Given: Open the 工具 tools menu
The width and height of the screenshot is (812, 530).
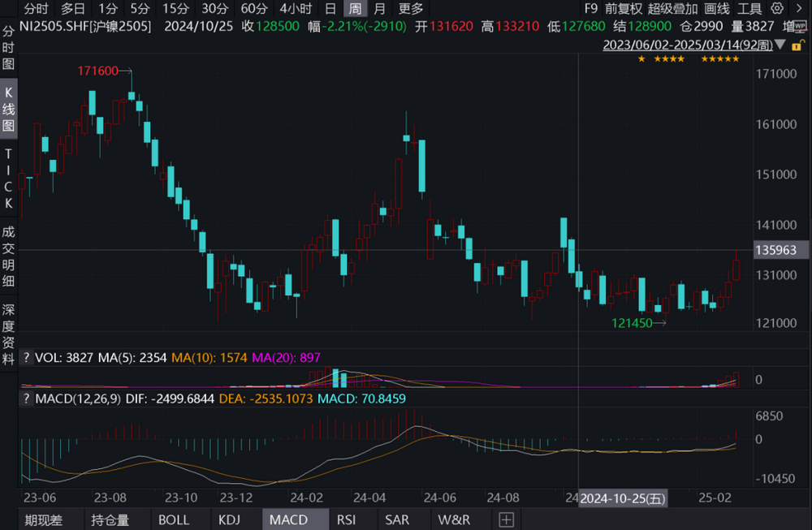Looking at the screenshot, I should 749,9.
